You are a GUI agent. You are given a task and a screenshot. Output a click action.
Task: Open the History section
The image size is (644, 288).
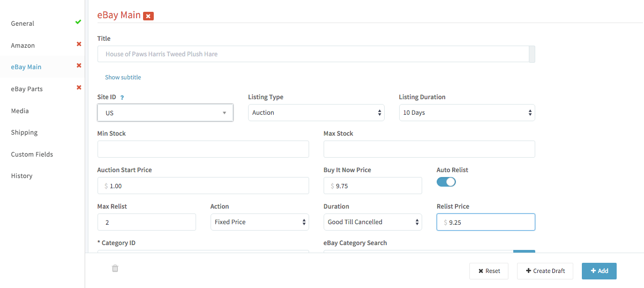(22, 176)
